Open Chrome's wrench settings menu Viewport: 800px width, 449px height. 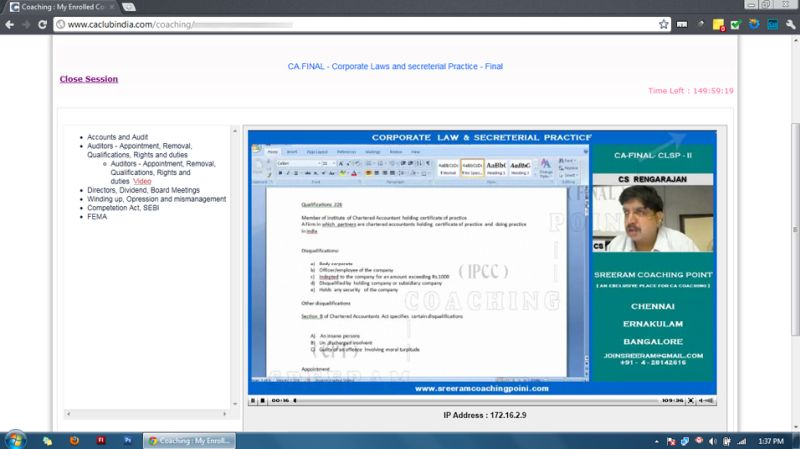tap(787, 24)
